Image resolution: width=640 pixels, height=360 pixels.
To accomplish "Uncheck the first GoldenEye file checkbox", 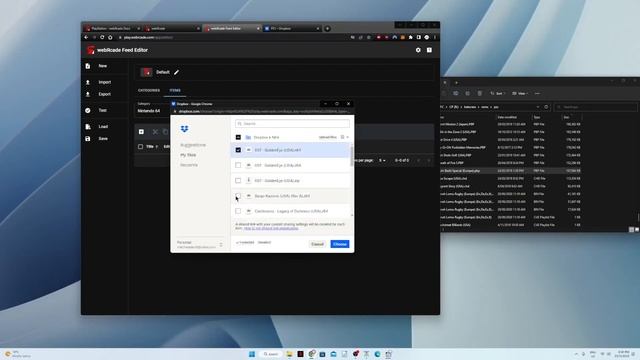I will (x=238, y=150).
